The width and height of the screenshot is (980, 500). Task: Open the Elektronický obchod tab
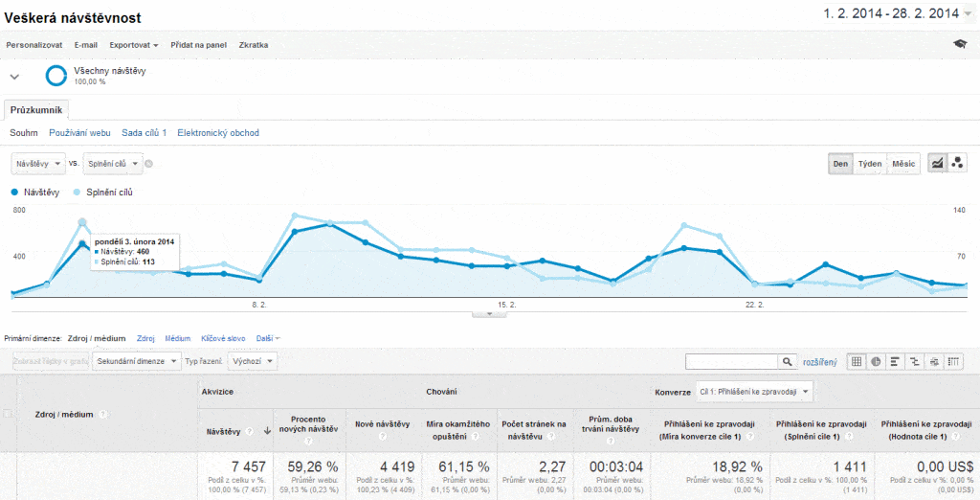click(218, 133)
